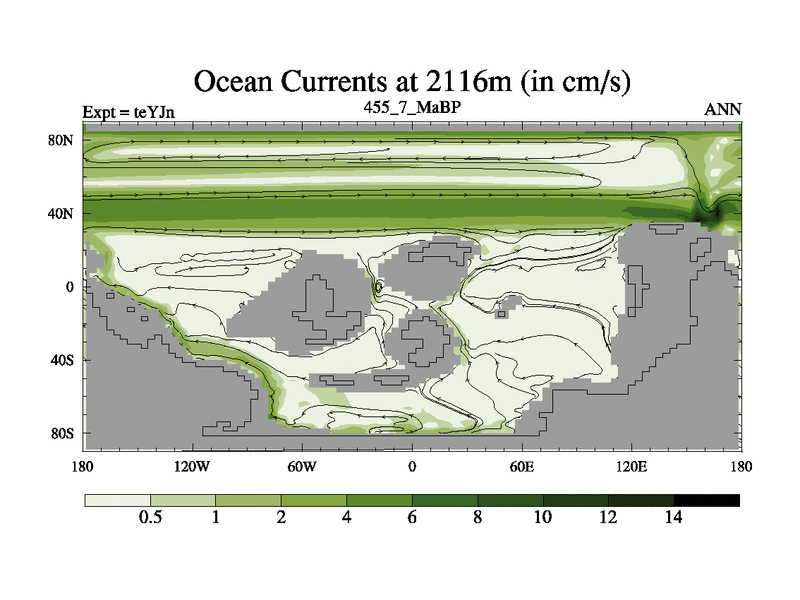Click colorbar swatch between 4 and 6

click(x=379, y=499)
